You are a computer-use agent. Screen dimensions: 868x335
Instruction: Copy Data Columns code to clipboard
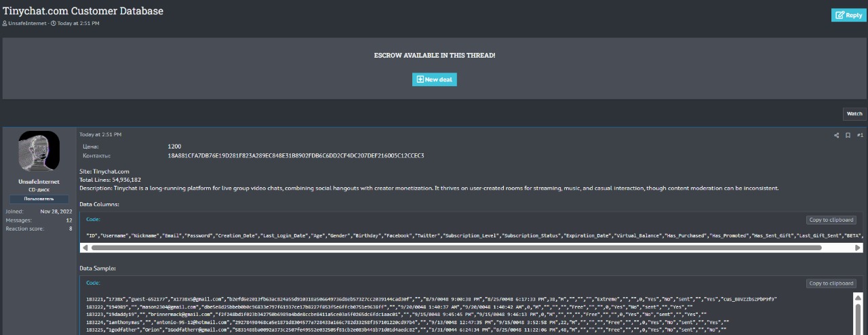pyautogui.click(x=831, y=220)
